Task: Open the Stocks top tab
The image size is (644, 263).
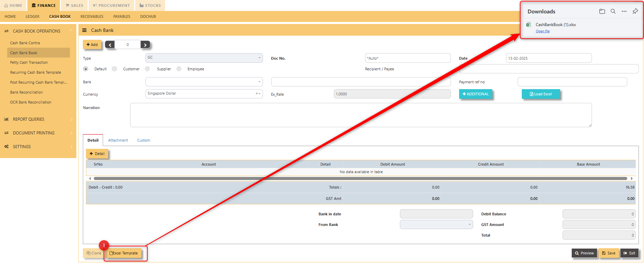Action: pyautogui.click(x=150, y=5)
